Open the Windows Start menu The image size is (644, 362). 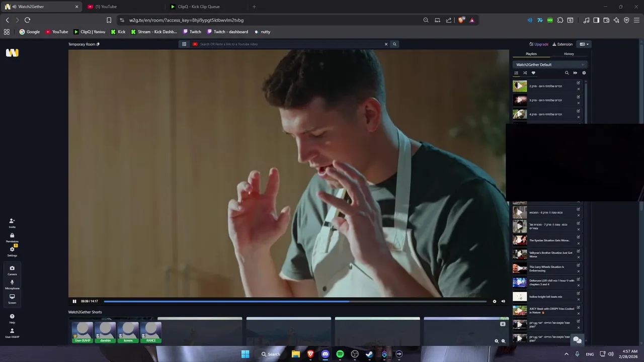click(245, 354)
